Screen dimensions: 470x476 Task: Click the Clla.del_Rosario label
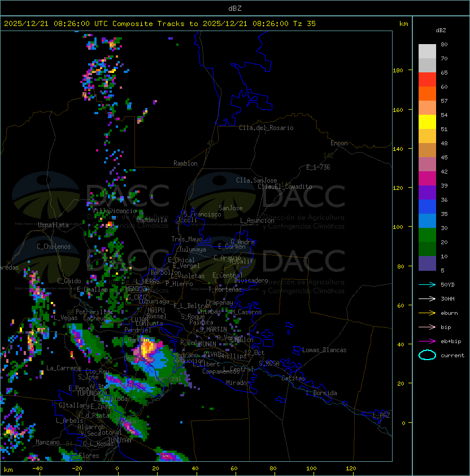coord(266,128)
